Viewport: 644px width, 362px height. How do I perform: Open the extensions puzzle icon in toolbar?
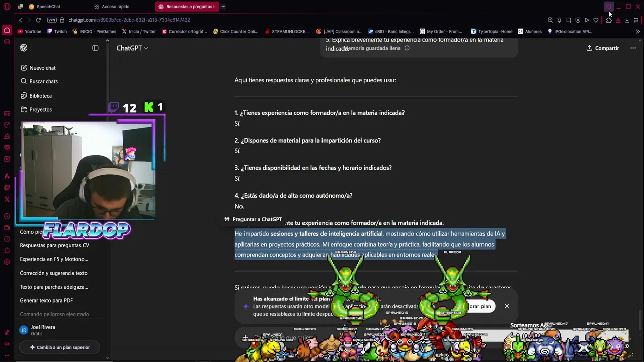609,20
